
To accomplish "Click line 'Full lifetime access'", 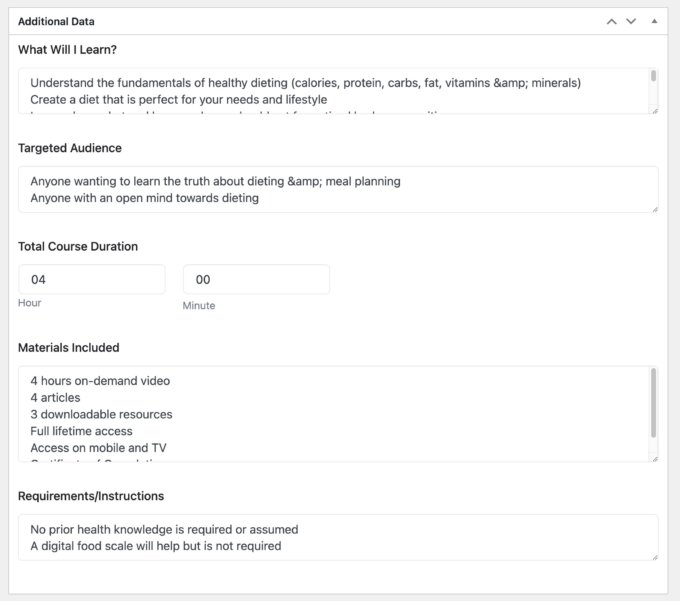I will [x=81, y=431].
